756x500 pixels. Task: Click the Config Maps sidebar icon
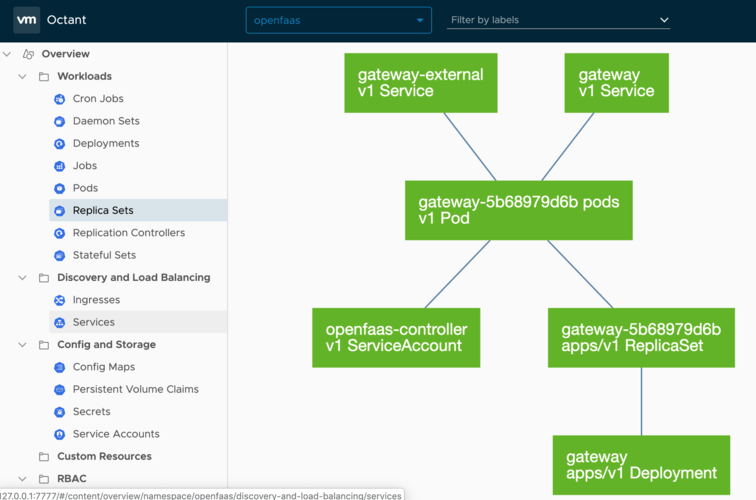(59, 367)
